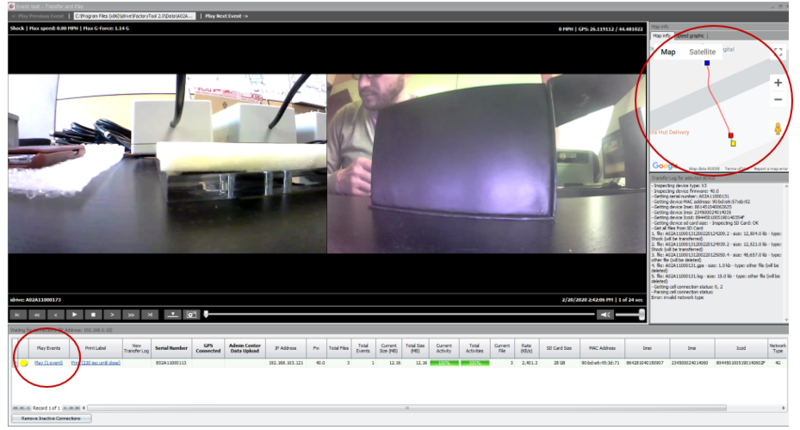This screenshot has width=800, height=430.
Task: Mute audio with the speaker icon
Action: coord(605,315)
